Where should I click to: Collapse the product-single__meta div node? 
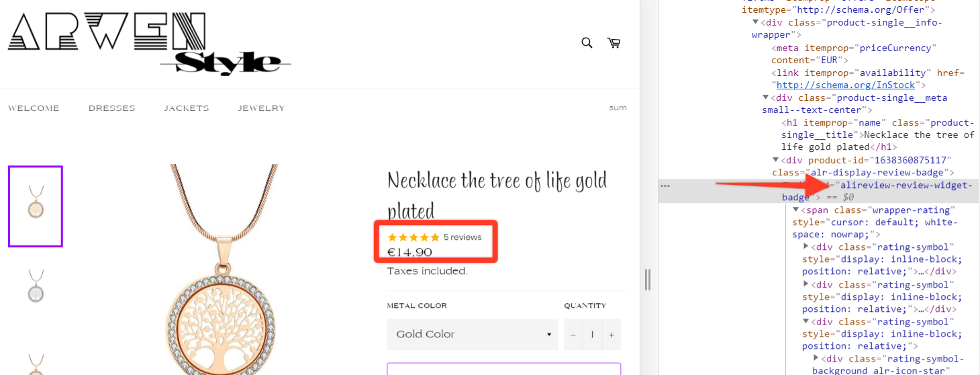click(x=766, y=98)
